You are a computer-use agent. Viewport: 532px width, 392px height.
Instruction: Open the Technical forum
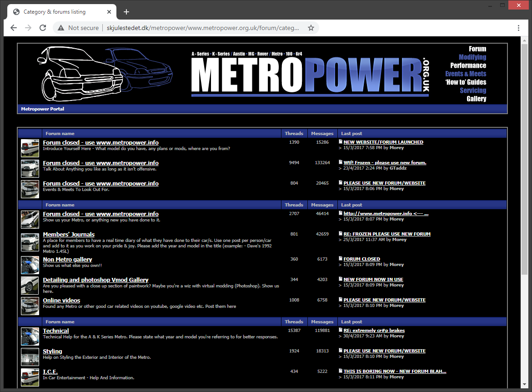point(55,331)
